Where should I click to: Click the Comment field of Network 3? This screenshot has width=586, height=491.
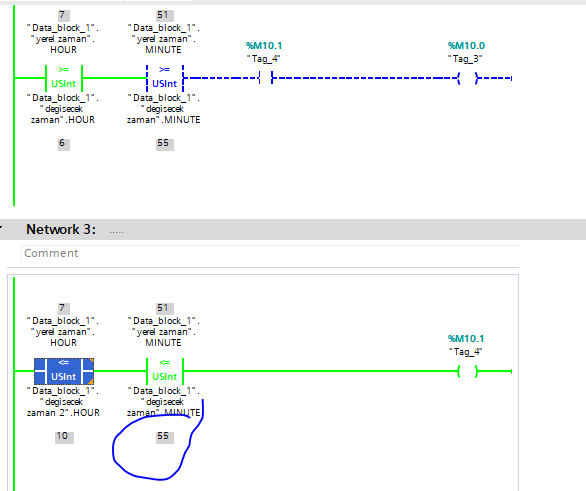tap(270, 254)
